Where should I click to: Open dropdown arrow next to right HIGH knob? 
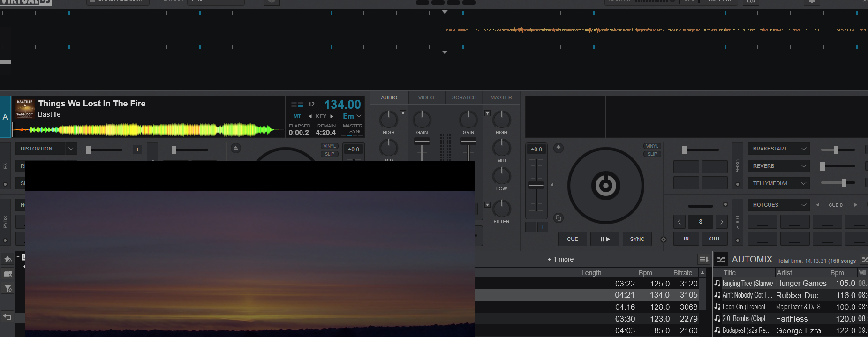(x=487, y=113)
